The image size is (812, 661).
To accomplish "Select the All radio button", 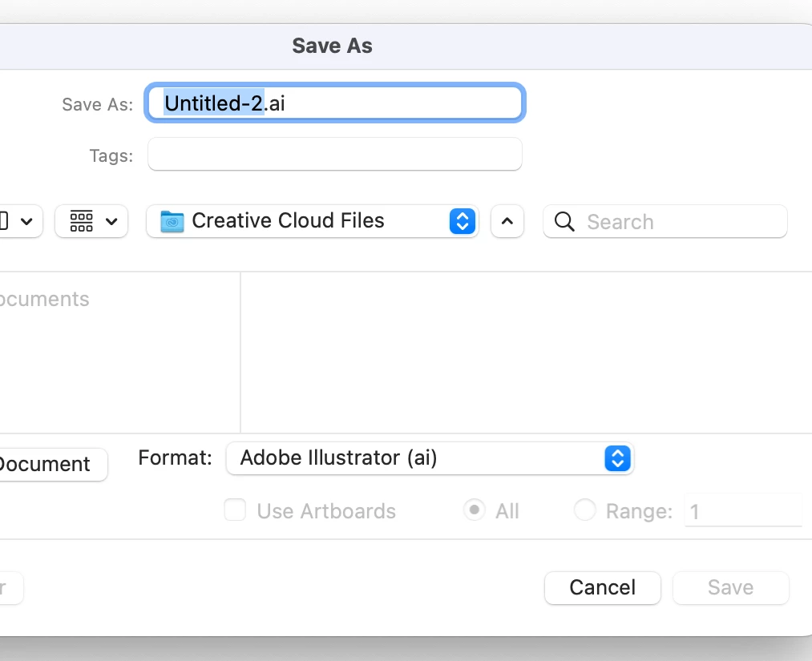I will (475, 510).
